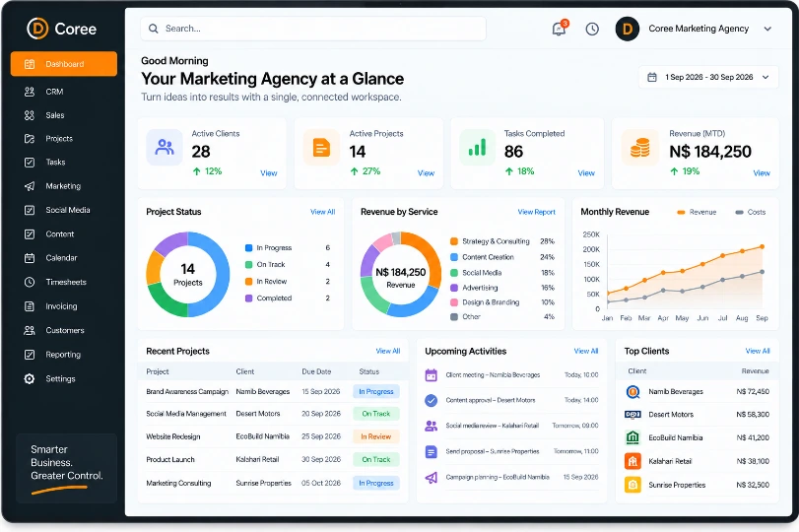The height and width of the screenshot is (532, 799).
Task: Click View Report in Revenue by Service
Action: click(x=537, y=212)
